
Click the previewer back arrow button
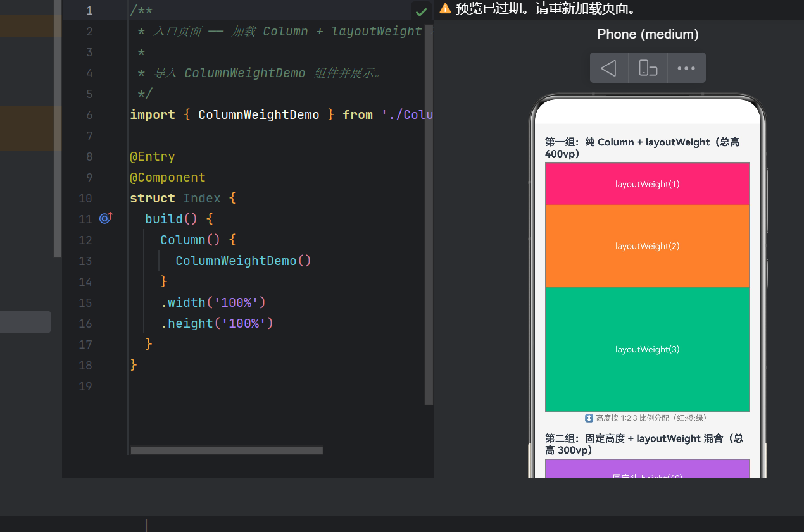609,68
